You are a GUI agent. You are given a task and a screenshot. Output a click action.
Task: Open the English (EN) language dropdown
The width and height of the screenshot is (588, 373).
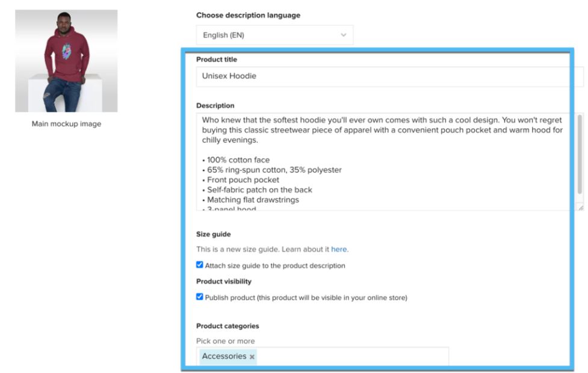(x=274, y=35)
